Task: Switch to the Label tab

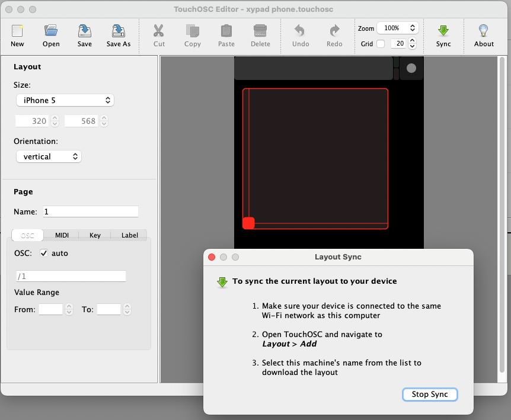Action: tap(129, 235)
